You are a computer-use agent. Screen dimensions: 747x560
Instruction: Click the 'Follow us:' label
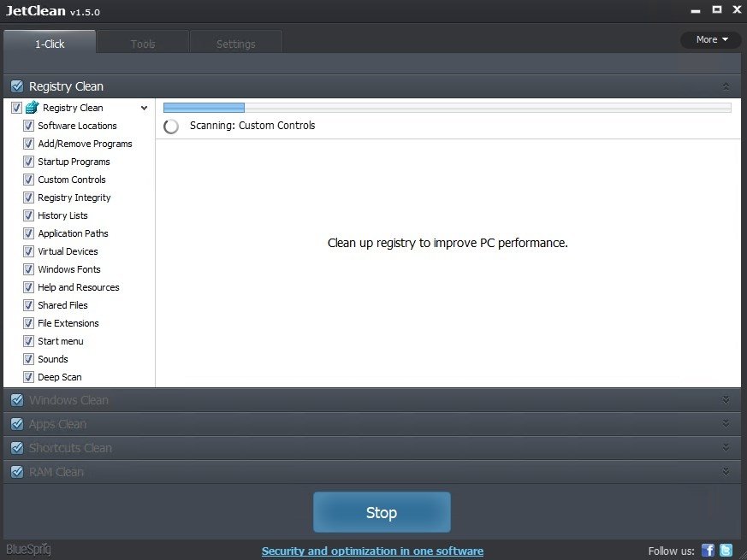coord(671,551)
